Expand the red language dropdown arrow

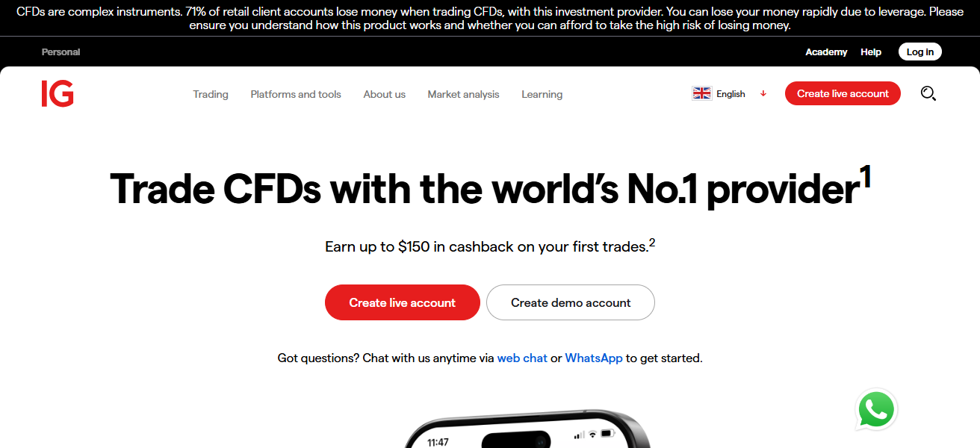[x=763, y=93]
